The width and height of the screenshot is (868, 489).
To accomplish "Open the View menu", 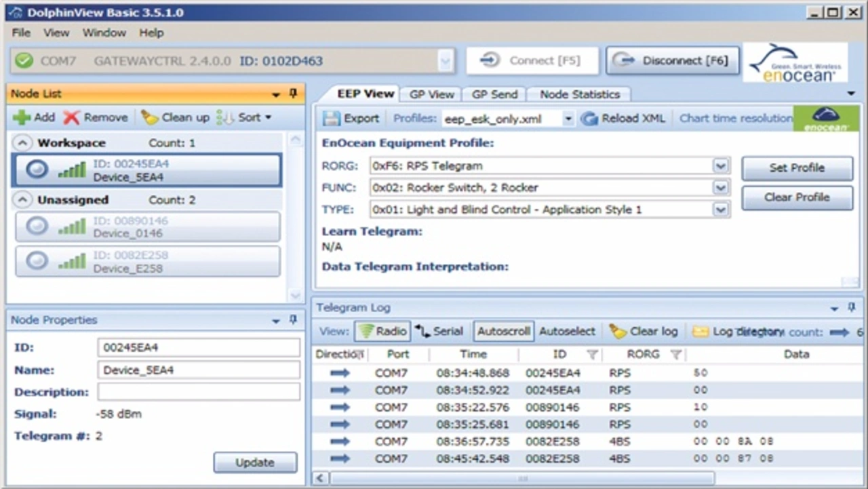I will click(56, 33).
